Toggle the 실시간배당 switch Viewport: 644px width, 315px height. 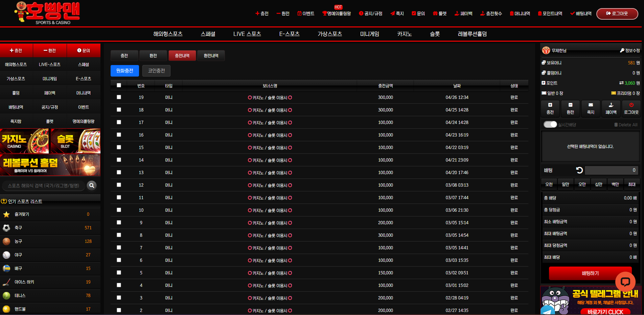coord(550,124)
